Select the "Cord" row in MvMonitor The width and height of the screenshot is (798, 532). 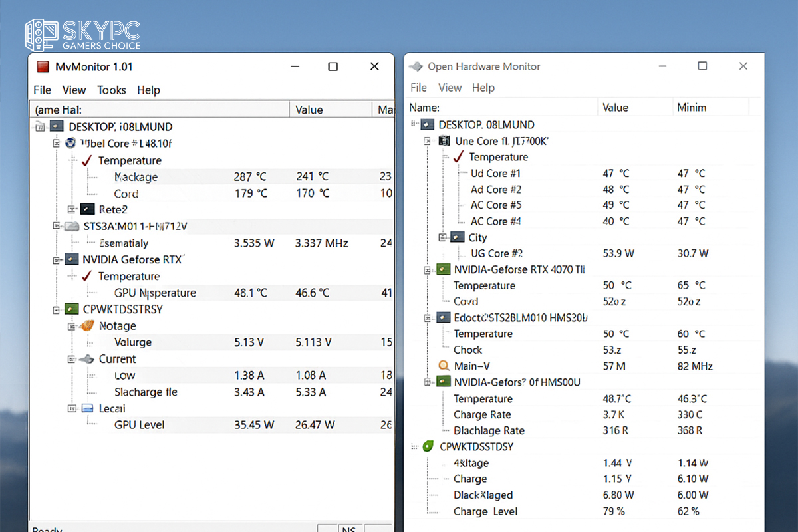211,194
